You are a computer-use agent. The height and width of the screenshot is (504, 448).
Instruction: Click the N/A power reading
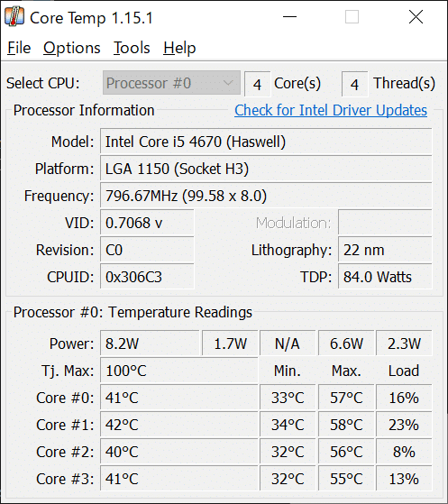pyautogui.click(x=288, y=343)
